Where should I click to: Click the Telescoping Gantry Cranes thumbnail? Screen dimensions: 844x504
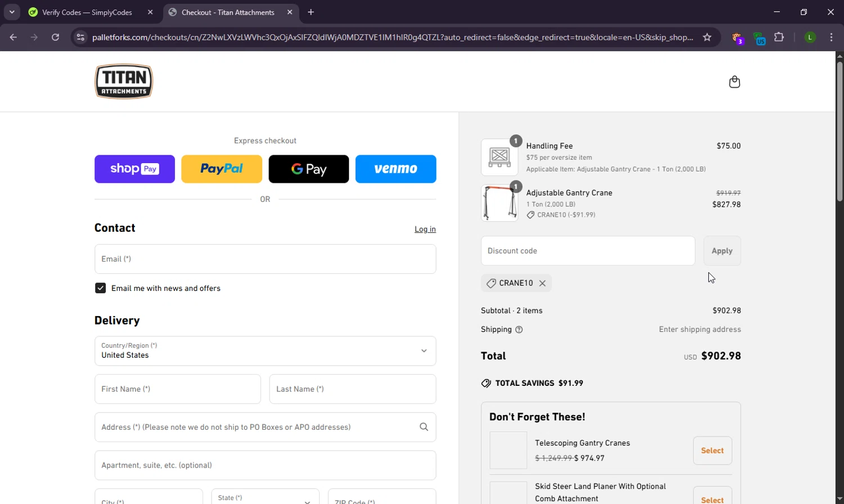(x=508, y=451)
